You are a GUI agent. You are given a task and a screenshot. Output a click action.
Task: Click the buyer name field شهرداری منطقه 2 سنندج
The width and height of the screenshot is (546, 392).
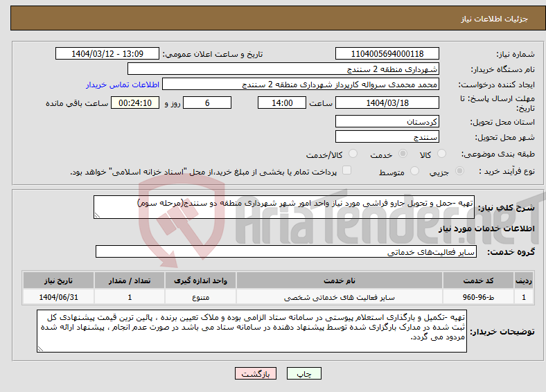coord(283,69)
